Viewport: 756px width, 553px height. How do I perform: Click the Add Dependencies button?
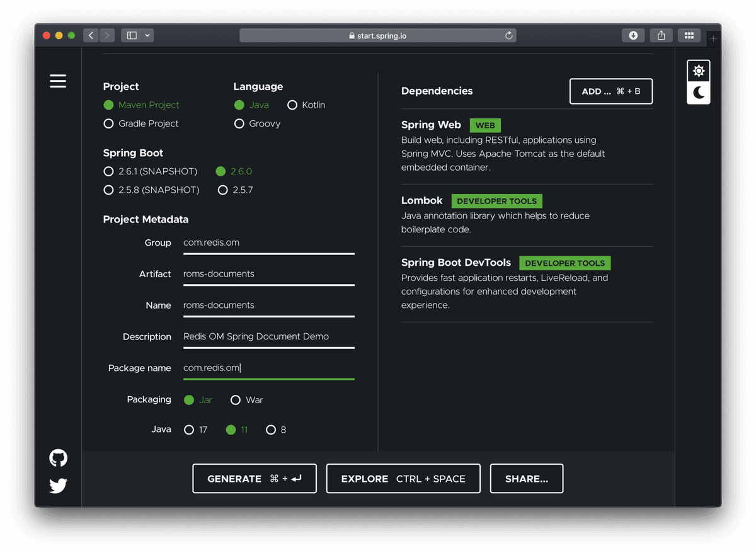[610, 91]
